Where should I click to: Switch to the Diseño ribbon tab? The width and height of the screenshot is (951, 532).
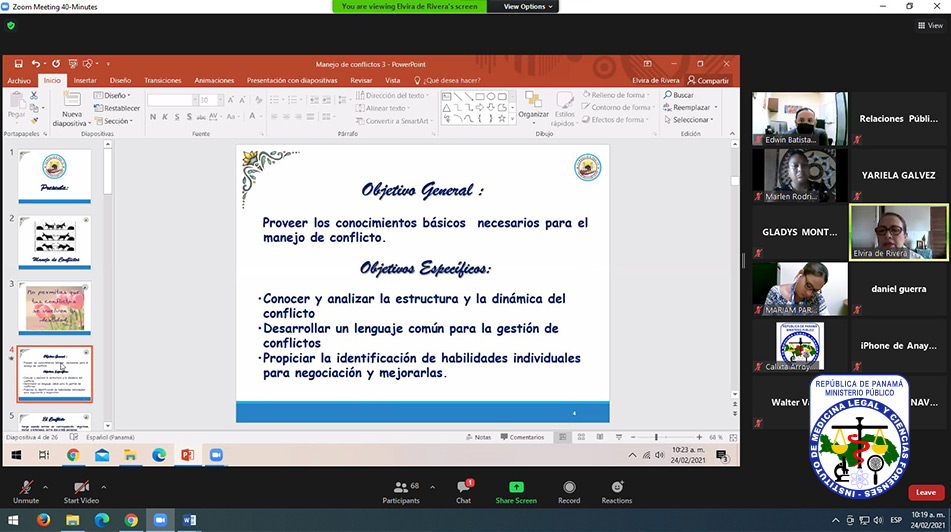tap(120, 80)
